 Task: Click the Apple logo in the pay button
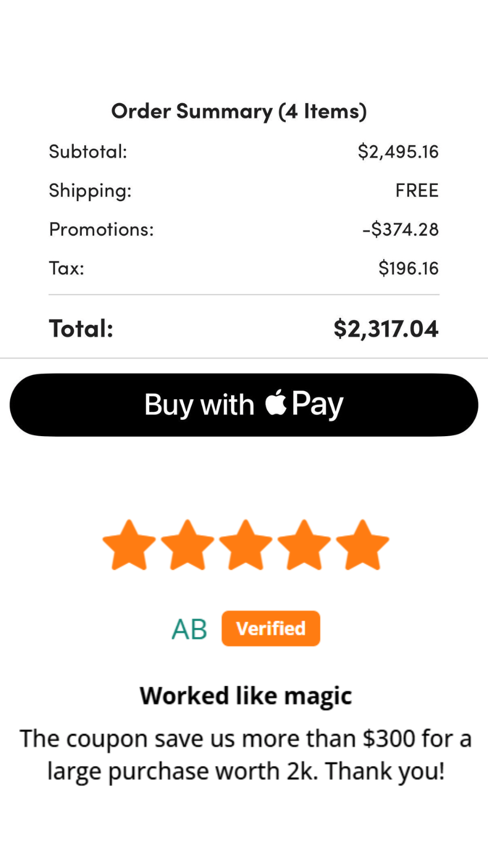pos(276,403)
